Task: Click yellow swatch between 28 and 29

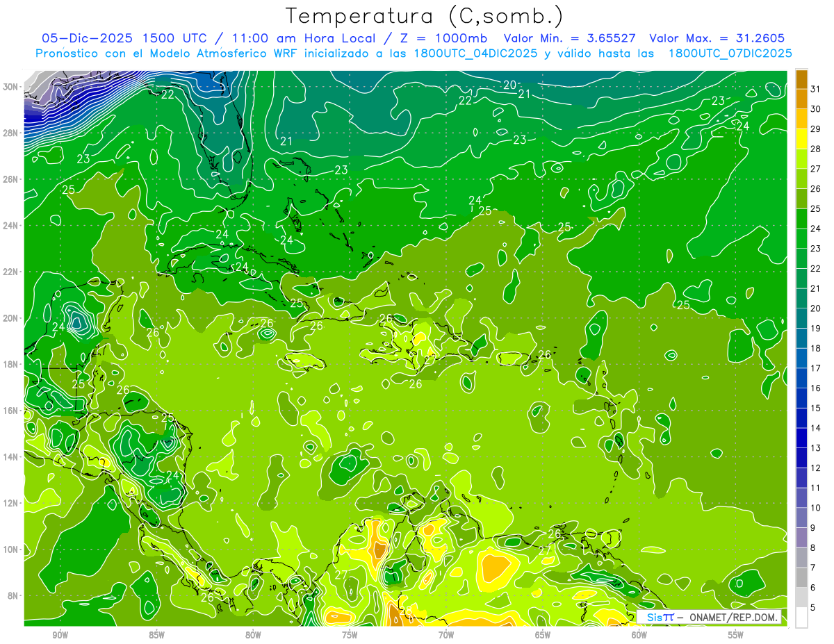Action: pyautogui.click(x=801, y=139)
